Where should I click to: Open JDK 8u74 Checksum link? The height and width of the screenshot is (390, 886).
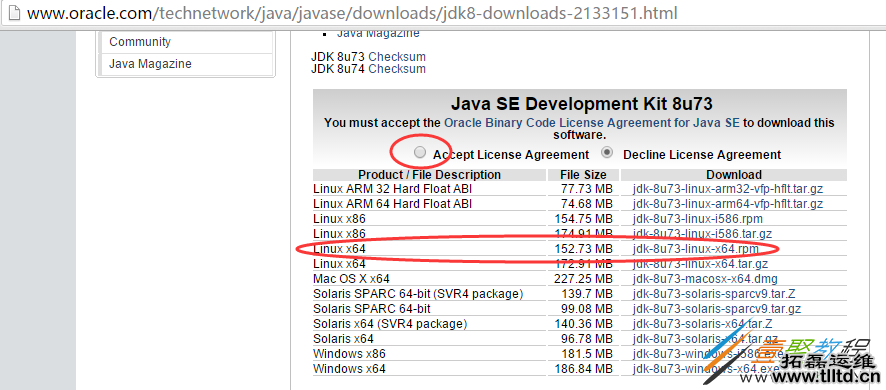397,69
